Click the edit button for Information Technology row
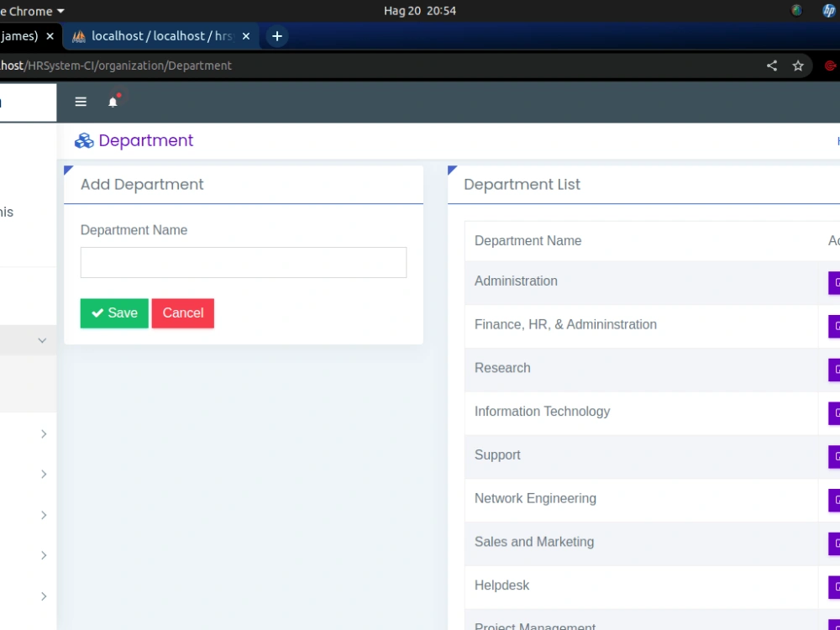The width and height of the screenshot is (840, 630). click(x=835, y=413)
